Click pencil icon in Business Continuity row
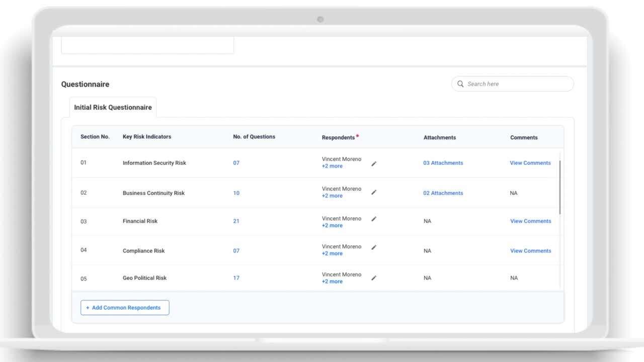This screenshot has width=644, height=362. click(x=374, y=192)
